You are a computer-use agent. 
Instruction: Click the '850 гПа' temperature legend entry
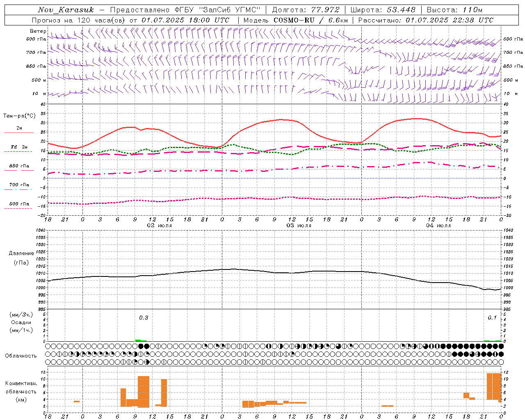click(19, 166)
